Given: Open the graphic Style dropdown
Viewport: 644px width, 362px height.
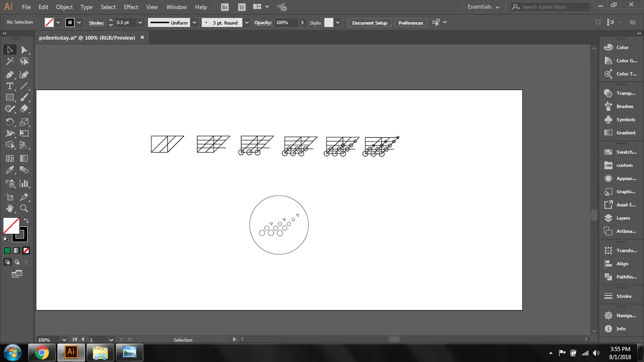Looking at the screenshot, I should click(x=338, y=23).
